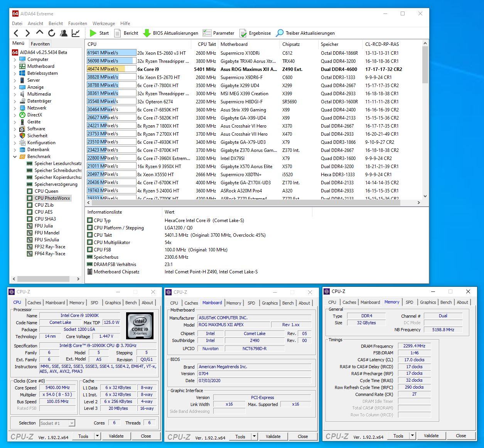This screenshot has height=448, width=484.
Task: Open Tools dropdown arrow in Mainboard window
Action: pos(254,436)
